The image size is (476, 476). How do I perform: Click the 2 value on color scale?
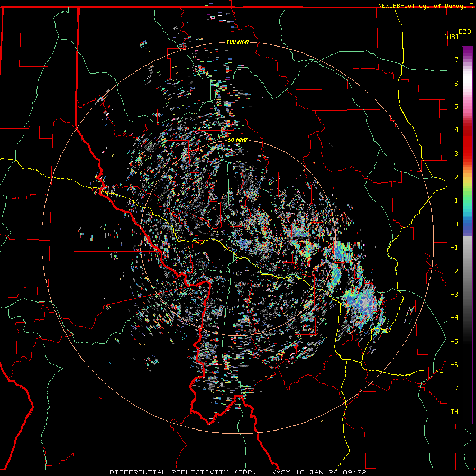pyautogui.click(x=456, y=177)
